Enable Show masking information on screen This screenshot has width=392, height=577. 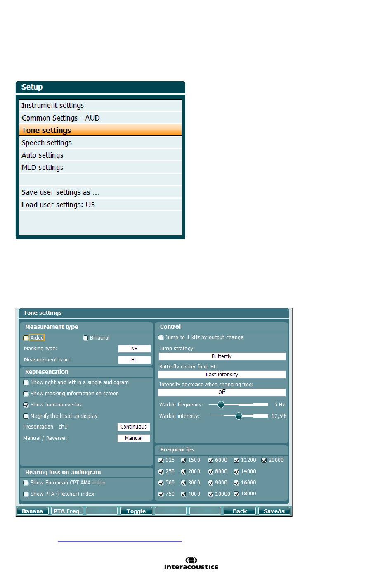[26, 394]
